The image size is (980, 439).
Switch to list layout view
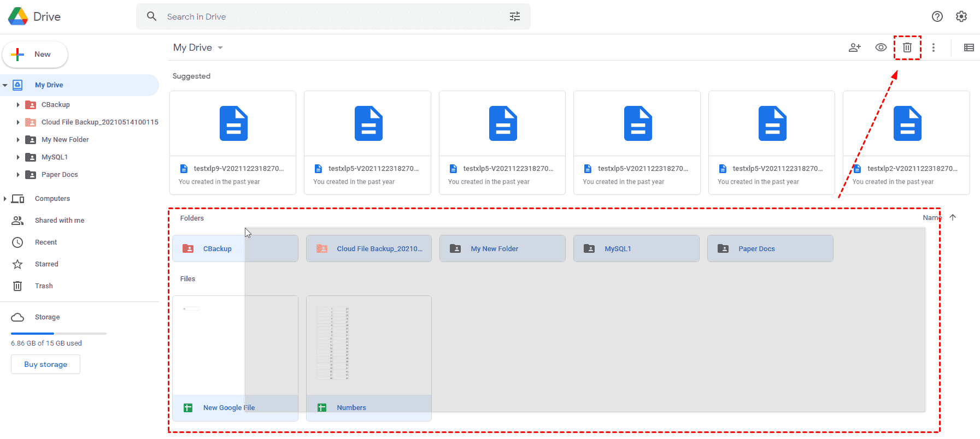[x=969, y=48]
